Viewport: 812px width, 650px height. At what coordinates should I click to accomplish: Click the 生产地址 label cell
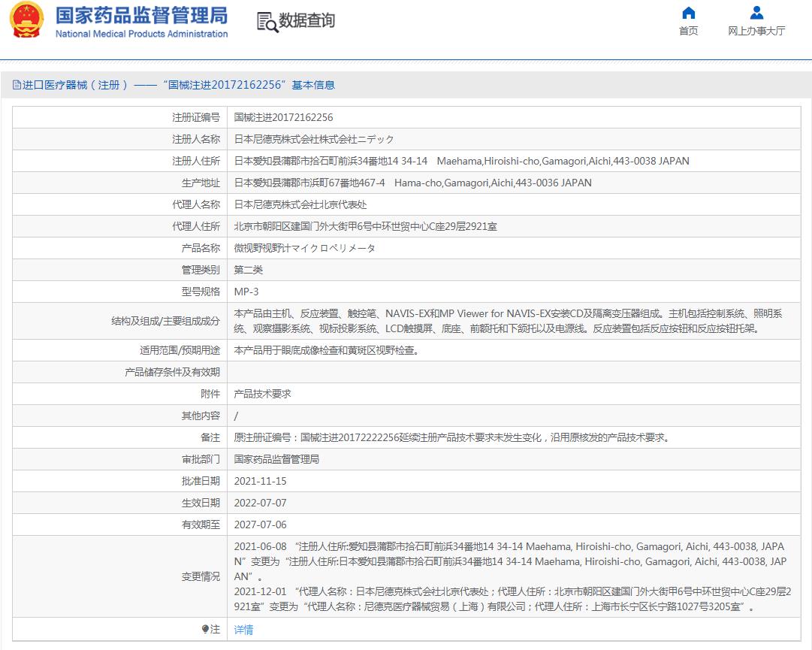pyautogui.click(x=119, y=183)
